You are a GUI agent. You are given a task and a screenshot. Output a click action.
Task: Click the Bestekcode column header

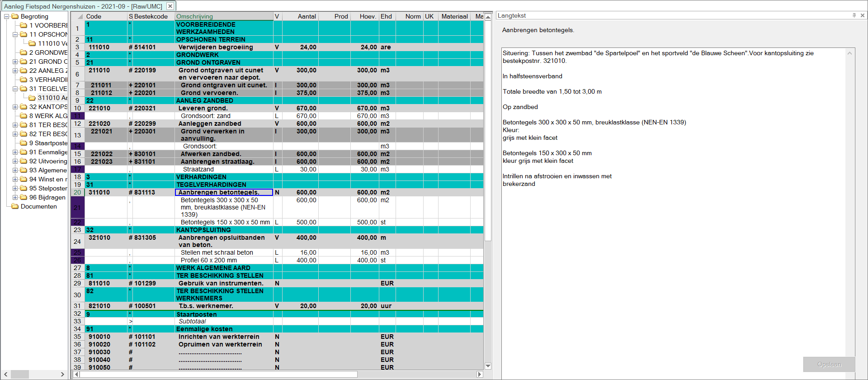(154, 16)
